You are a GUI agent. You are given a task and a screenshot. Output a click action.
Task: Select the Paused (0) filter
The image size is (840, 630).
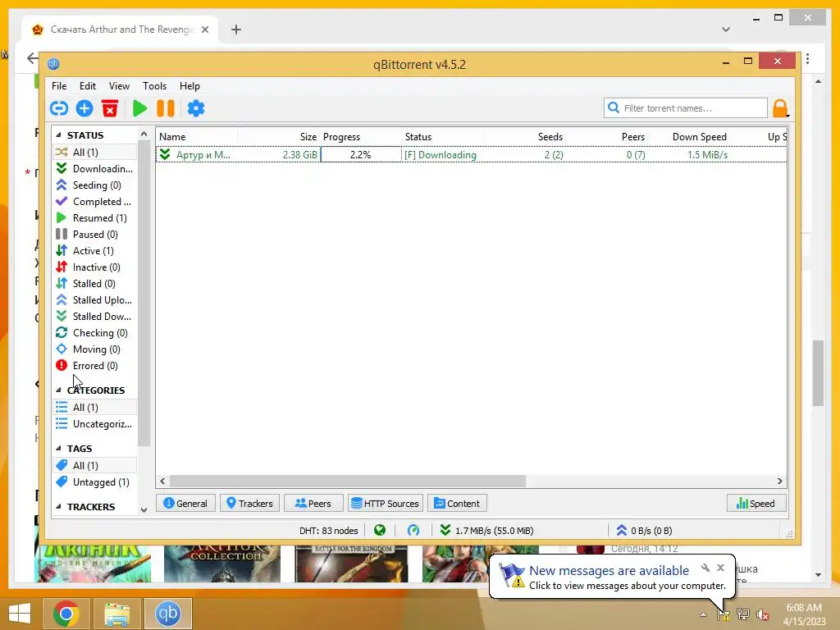click(95, 234)
